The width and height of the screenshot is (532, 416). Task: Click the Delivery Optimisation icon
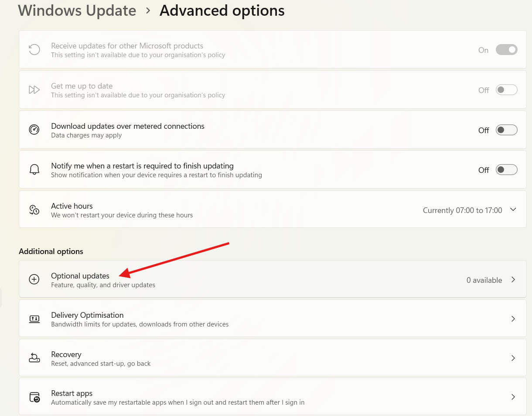pyautogui.click(x=34, y=319)
